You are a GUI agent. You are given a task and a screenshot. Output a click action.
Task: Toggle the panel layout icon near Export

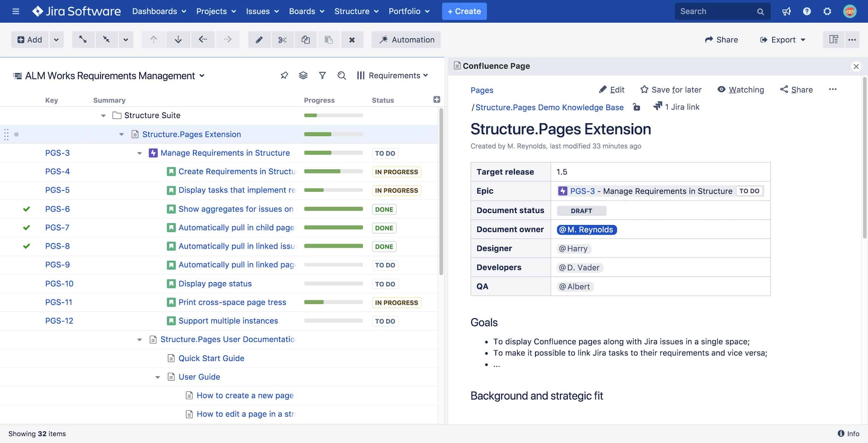click(833, 40)
